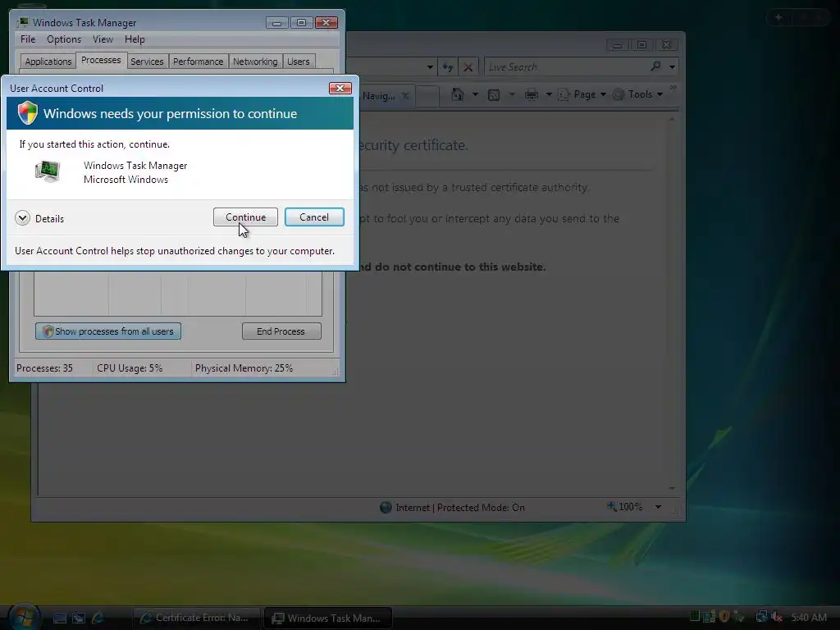Click the Print icon in IE toolbar
Image resolution: width=840 pixels, height=630 pixels.
(x=532, y=95)
